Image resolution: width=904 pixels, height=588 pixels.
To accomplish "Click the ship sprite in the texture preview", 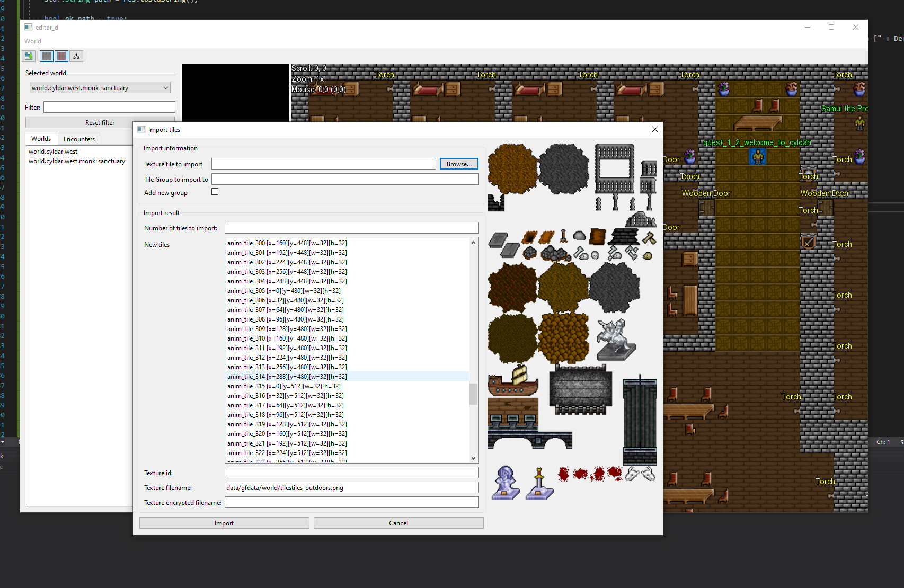I will (x=512, y=380).
